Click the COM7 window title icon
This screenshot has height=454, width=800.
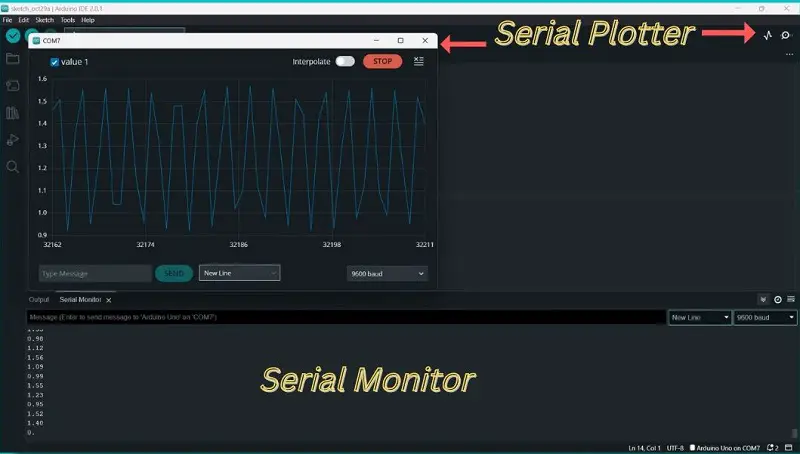tap(36, 40)
